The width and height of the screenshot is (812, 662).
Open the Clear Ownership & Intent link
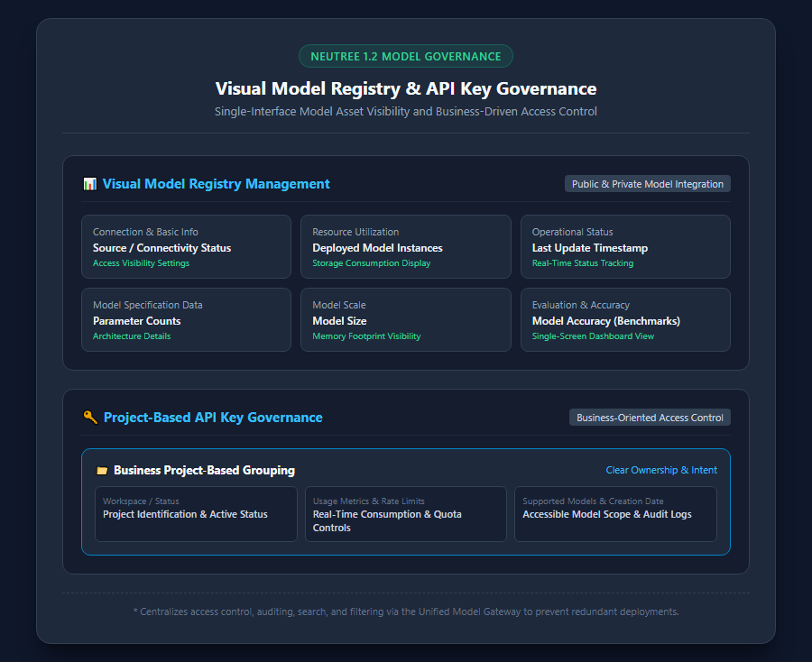661,470
